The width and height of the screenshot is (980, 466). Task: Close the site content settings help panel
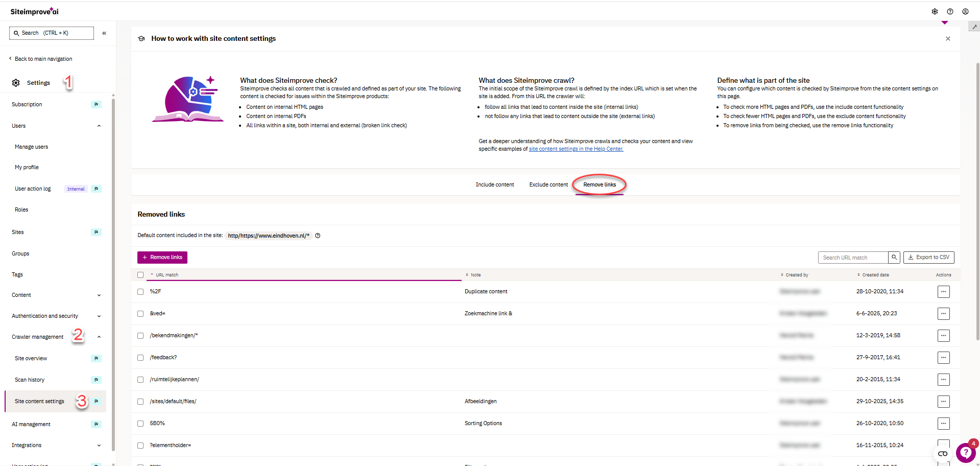coord(948,39)
